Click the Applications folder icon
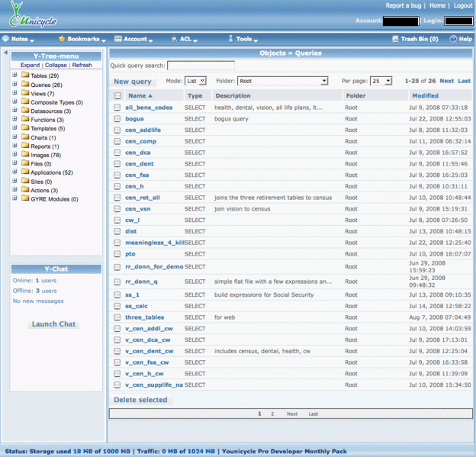476x457 pixels. (25, 173)
